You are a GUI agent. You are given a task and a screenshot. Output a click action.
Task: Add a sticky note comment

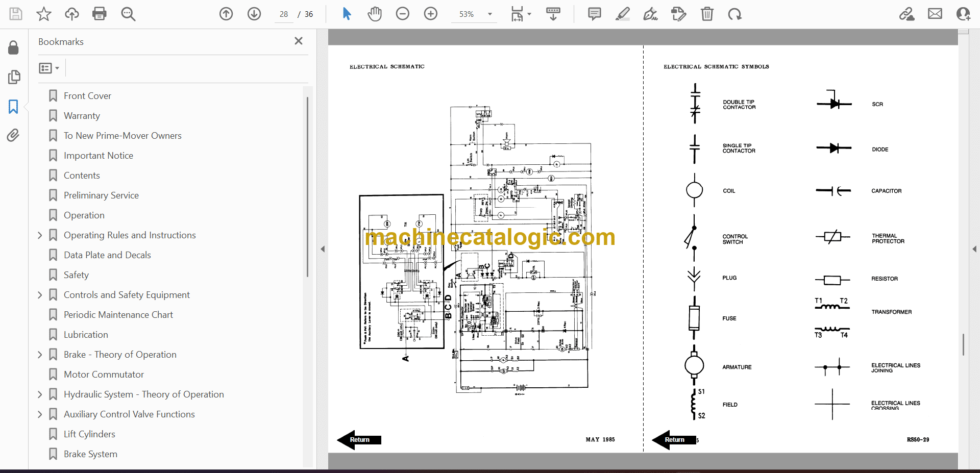595,14
